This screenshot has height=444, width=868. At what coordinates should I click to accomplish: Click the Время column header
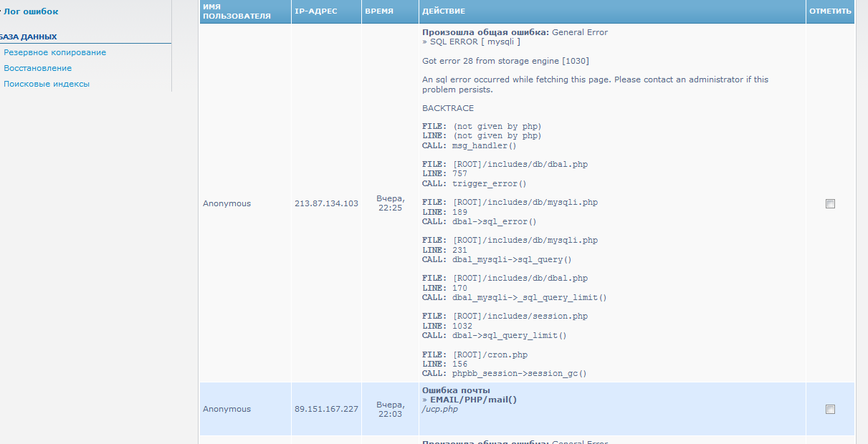[x=379, y=11]
